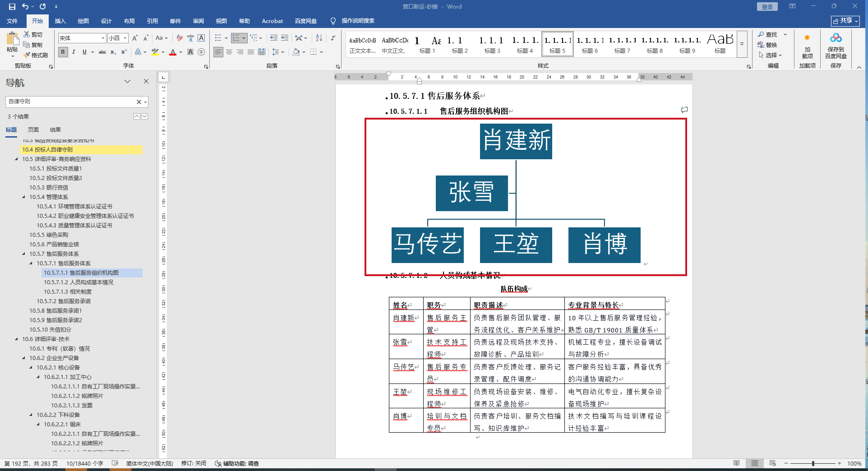Click the increase indent icon

(x=285, y=38)
